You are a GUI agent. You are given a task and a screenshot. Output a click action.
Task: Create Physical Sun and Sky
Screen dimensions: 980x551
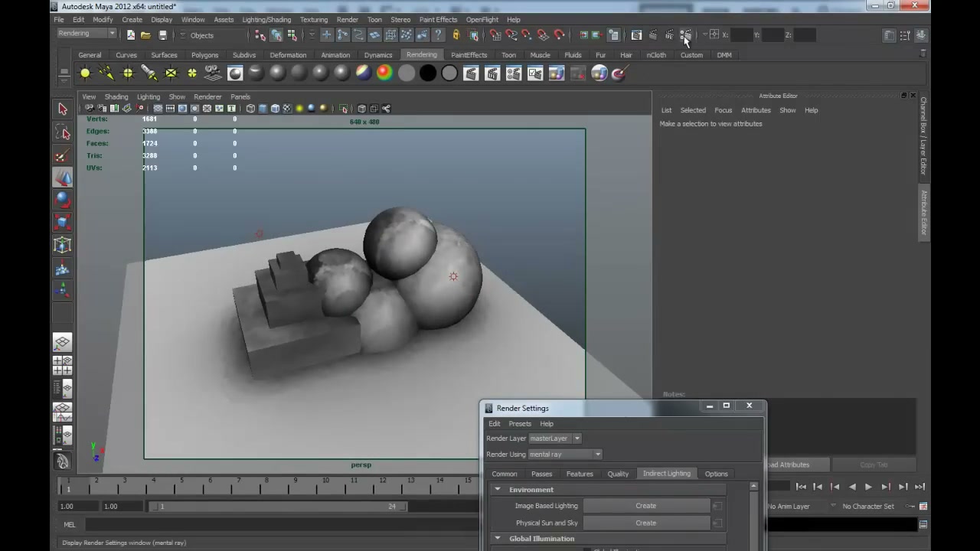click(x=645, y=523)
